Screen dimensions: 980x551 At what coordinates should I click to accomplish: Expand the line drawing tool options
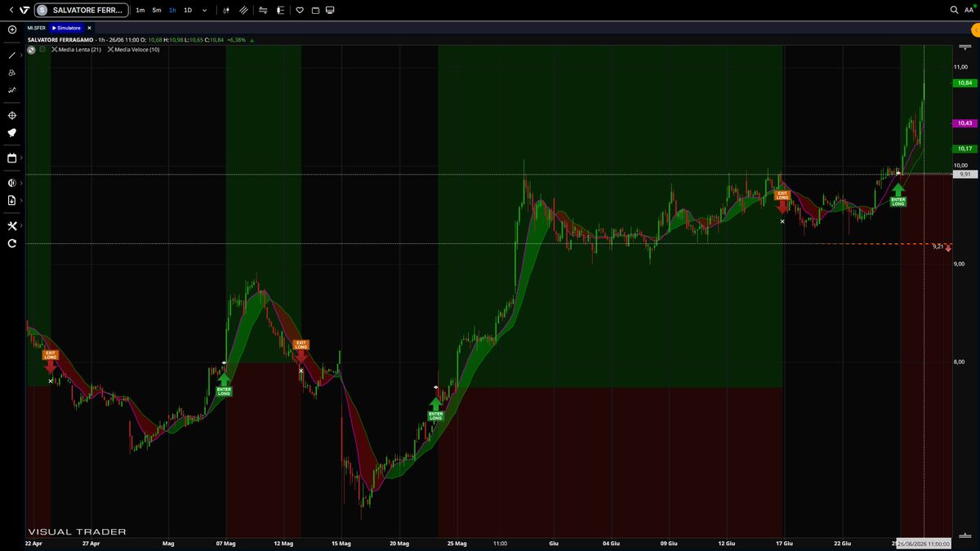click(20, 56)
